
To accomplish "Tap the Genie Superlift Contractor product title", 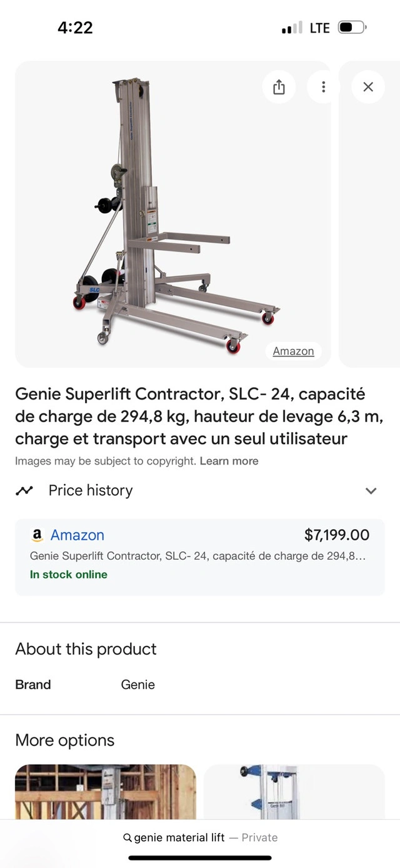I will tap(199, 416).
